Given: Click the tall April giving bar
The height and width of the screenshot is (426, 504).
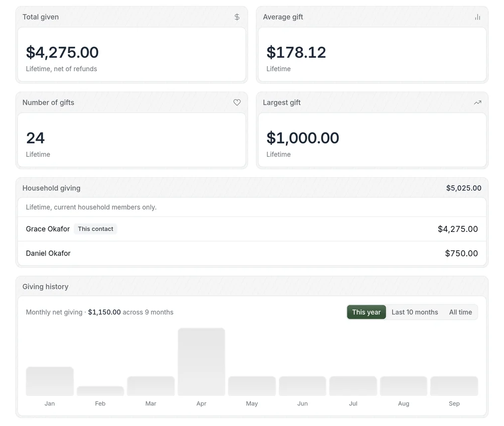Looking at the screenshot, I should point(202,362).
